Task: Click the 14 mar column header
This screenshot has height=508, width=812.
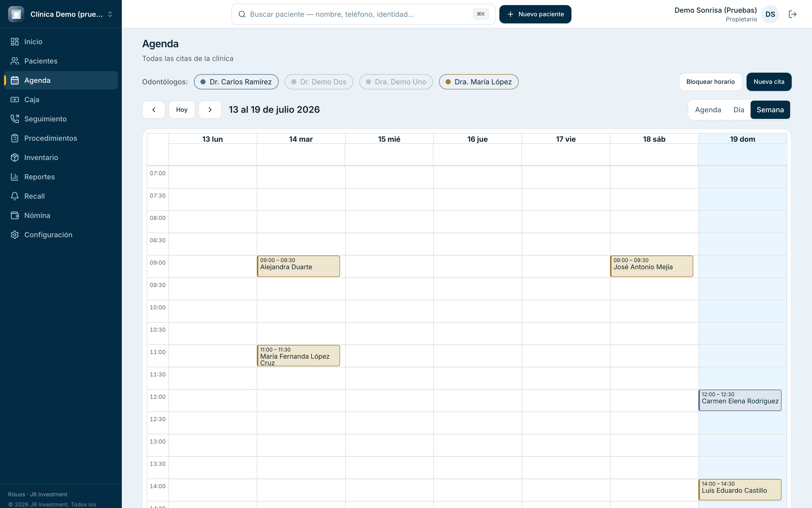Action: [x=301, y=139]
